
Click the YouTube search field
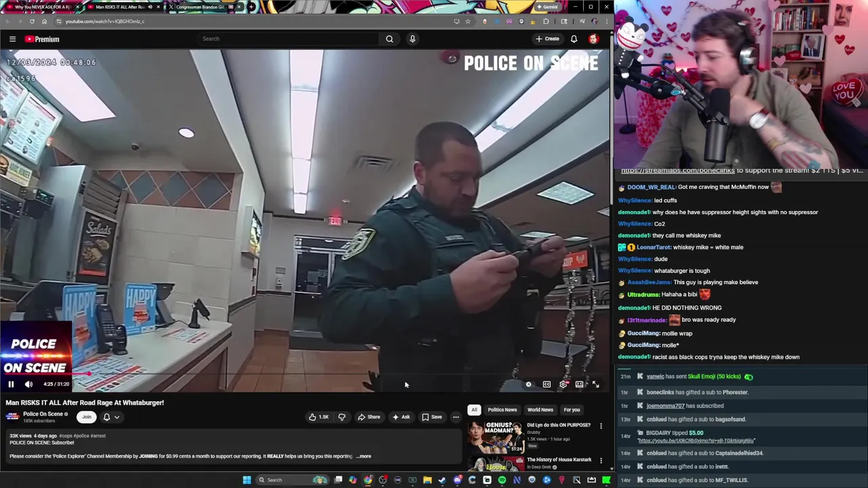click(288, 39)
